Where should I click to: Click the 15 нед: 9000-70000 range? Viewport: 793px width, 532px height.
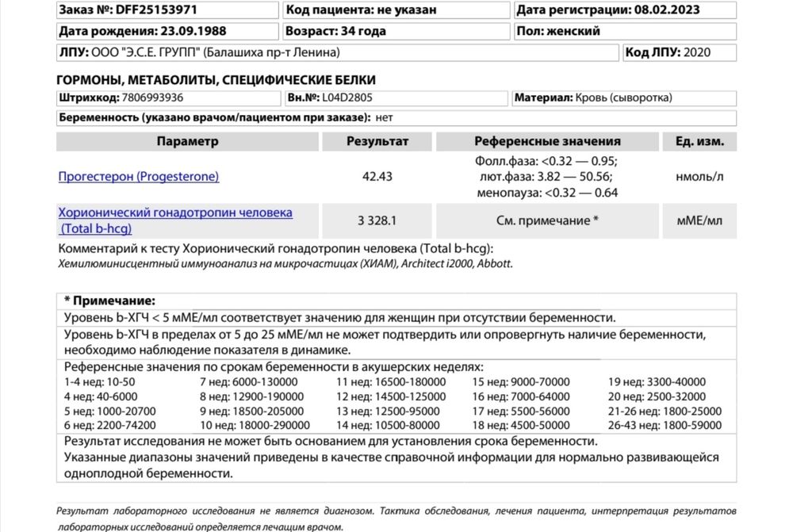(x=521, y=382)
